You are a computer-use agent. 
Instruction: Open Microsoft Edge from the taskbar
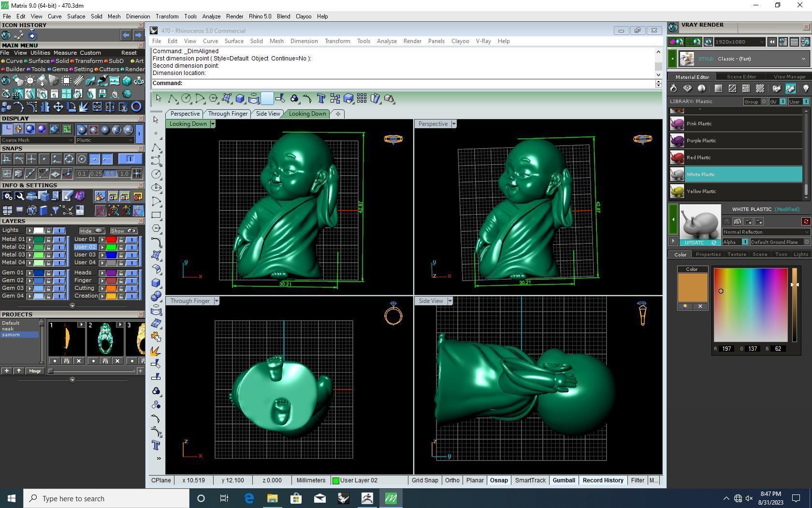tap(248, 498)
